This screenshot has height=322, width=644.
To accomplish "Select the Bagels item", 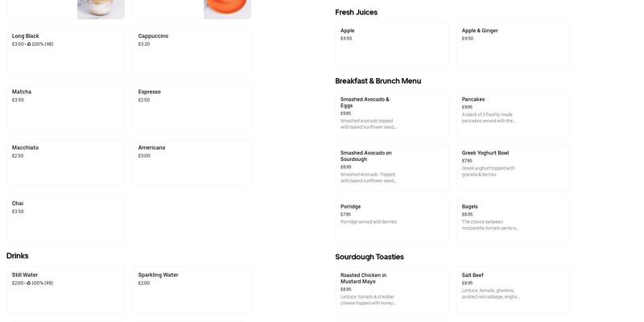I will [514, 221].
